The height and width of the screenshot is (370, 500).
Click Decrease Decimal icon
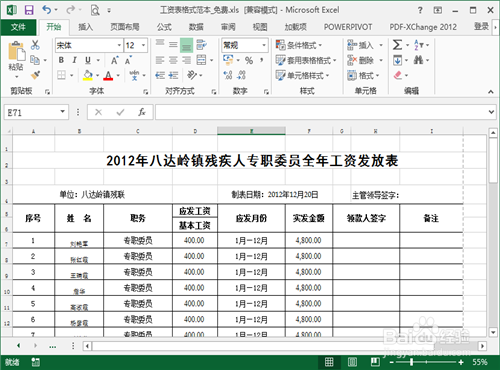coord(242,75)
